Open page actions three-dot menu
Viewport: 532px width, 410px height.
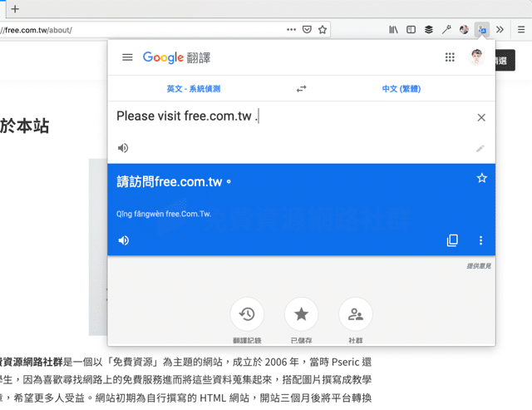tap(291, 30)
